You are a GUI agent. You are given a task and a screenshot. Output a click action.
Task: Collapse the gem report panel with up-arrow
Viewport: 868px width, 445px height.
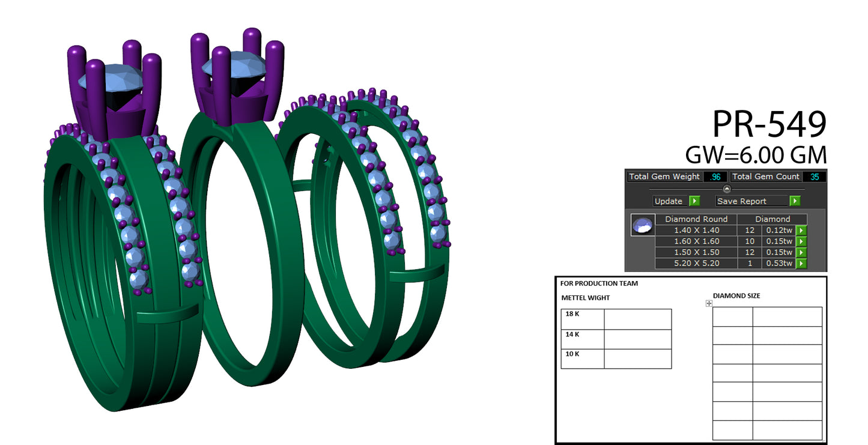[727, 189]
